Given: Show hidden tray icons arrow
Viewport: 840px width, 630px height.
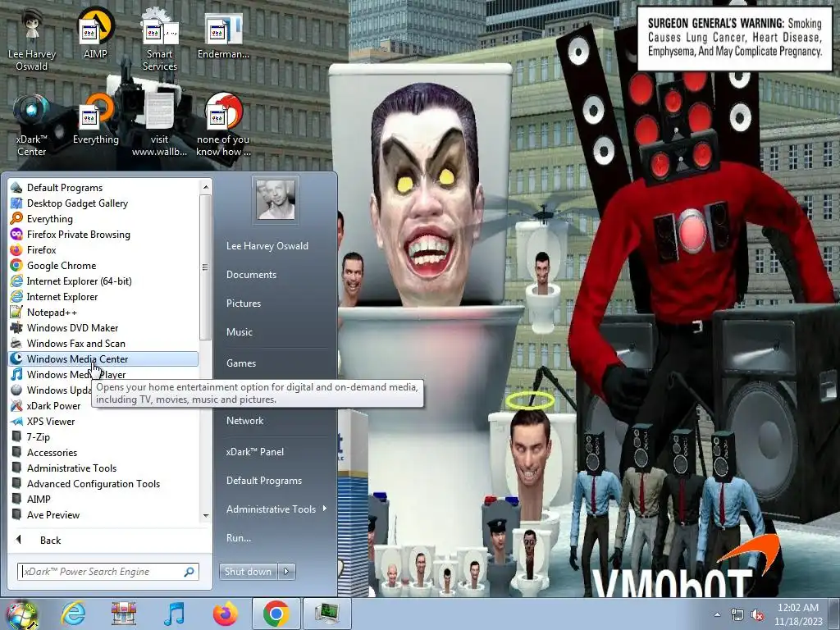Looking at the screenshot, I should 717,615.
